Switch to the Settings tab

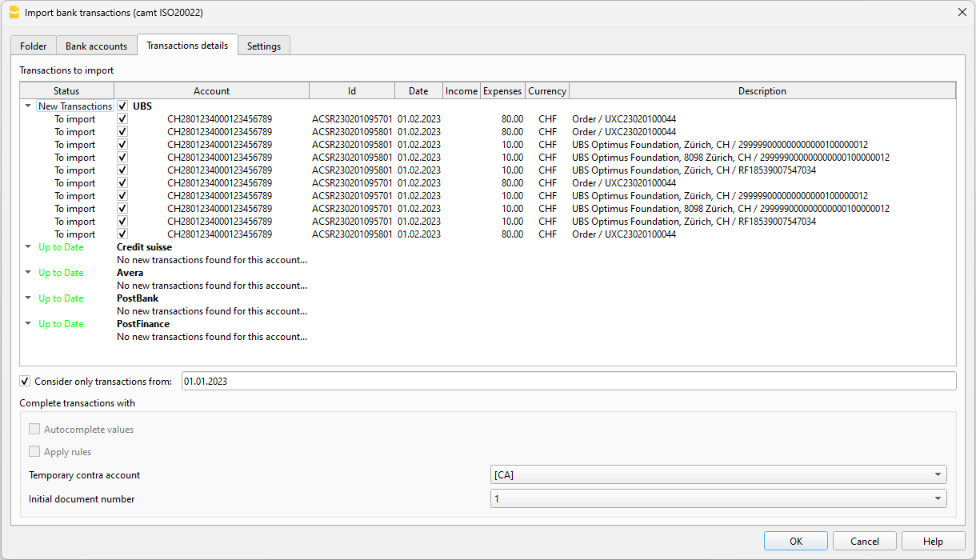click(x=264, y=46)
